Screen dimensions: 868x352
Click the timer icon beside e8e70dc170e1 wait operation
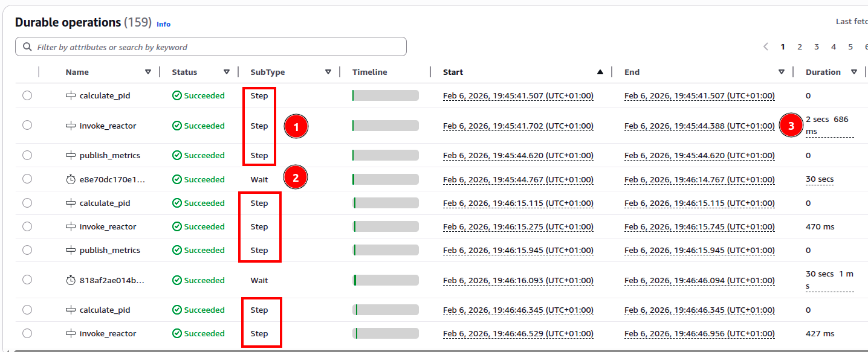(x=71, y=179)
